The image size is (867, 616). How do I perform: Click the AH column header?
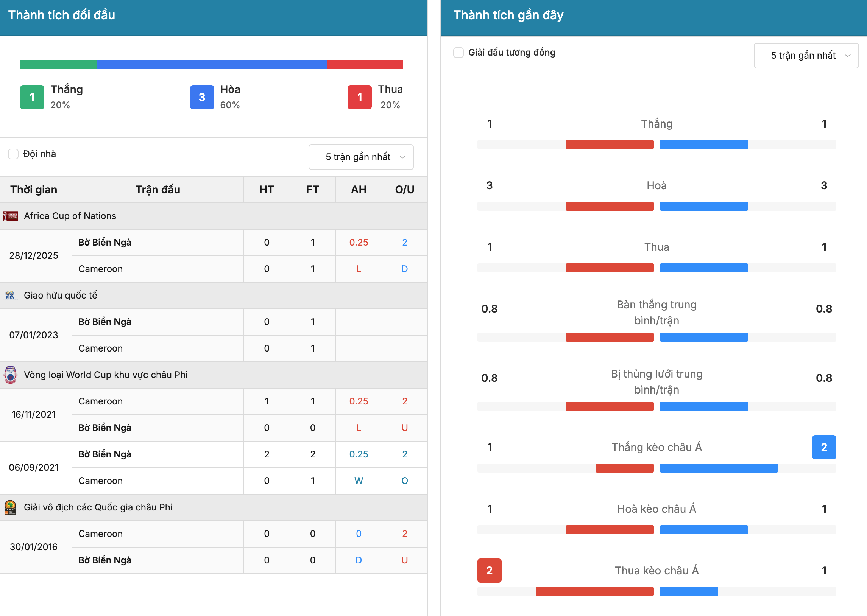point(359,190)
